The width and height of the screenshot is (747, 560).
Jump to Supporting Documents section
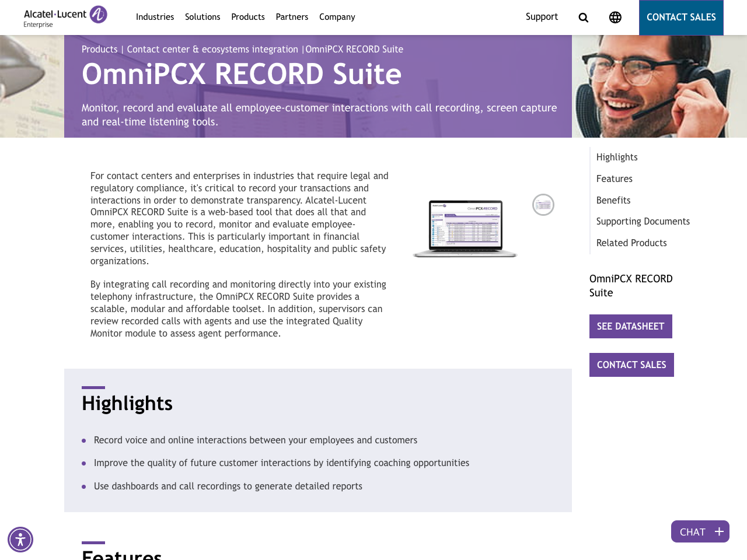click(643, 222)
